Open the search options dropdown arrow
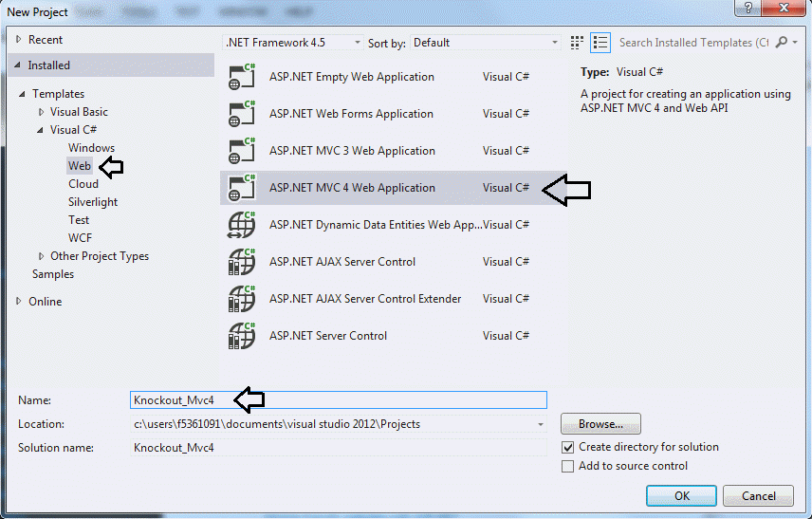 tap(795, 43)
